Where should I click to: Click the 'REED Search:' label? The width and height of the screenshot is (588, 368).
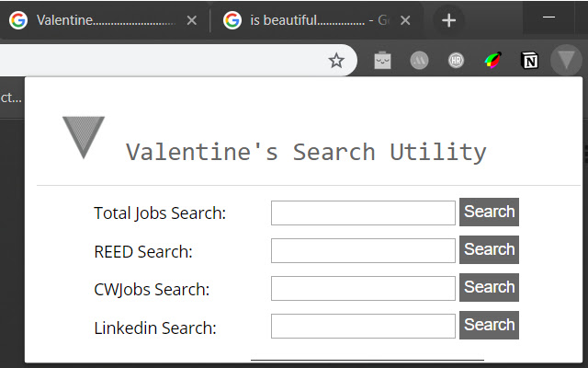click(143, 251)
